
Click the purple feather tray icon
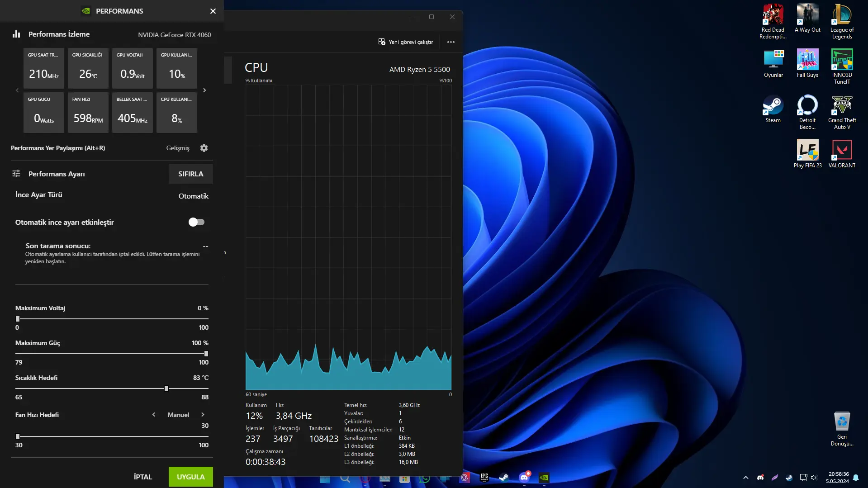tap(775, 478)
